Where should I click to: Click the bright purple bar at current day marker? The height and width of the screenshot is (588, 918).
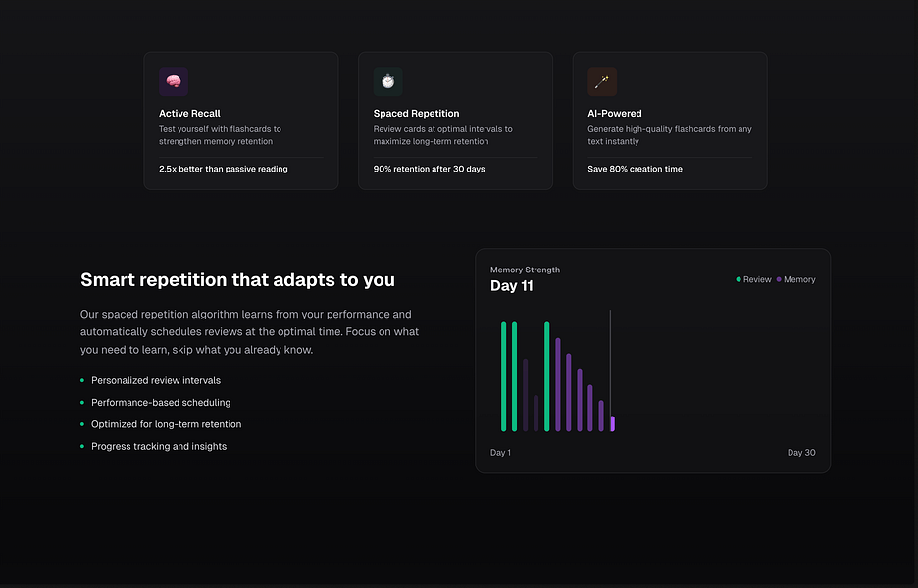[612, 423]
